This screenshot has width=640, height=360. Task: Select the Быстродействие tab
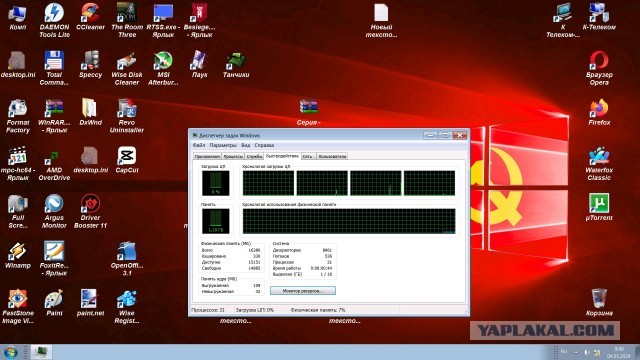(282, 156)
